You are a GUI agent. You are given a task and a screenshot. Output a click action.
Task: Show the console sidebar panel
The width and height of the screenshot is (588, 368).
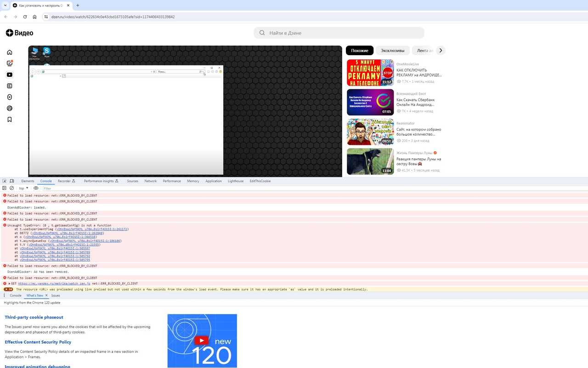4,188
